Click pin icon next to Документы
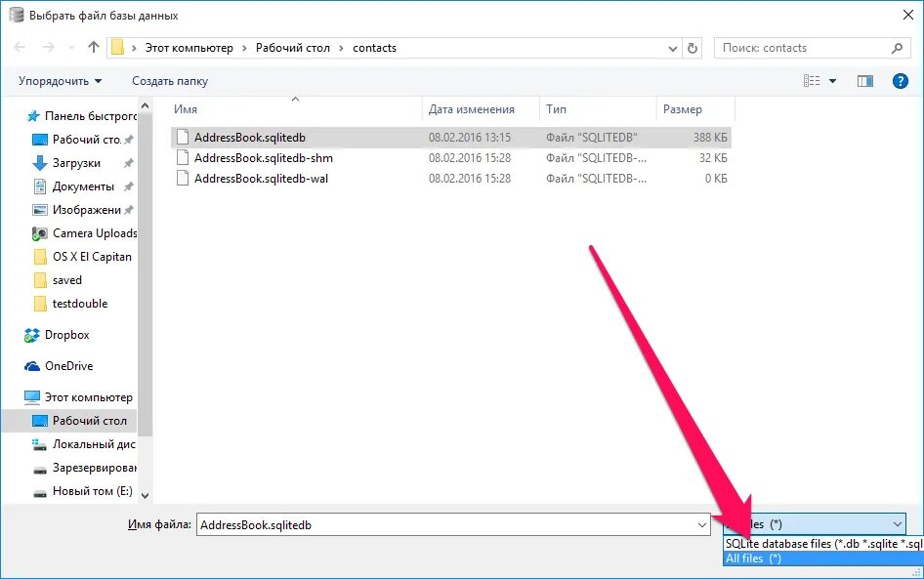924x579 pixels. (x=128, y=186)
